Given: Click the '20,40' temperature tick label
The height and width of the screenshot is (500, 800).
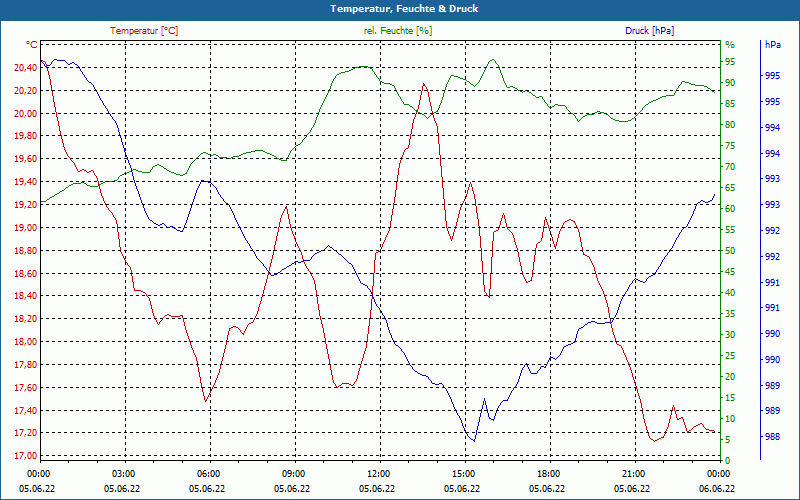Looking at the screenshot, I should pos(27,68).
